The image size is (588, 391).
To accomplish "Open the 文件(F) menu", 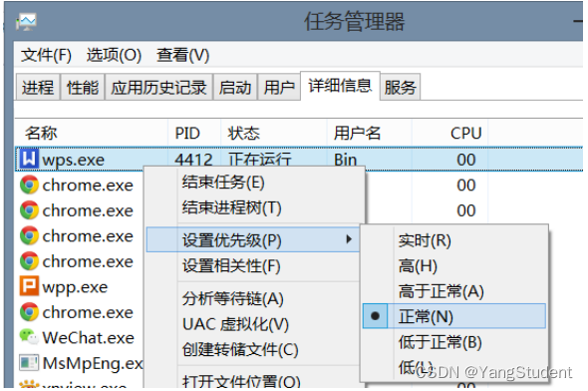I will (x=46, y=56).
